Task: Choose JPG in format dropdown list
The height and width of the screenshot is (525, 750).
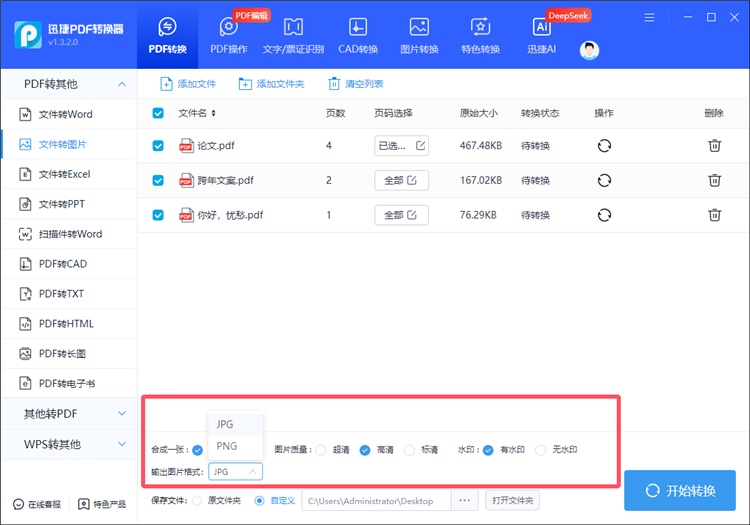Action: 235,424
